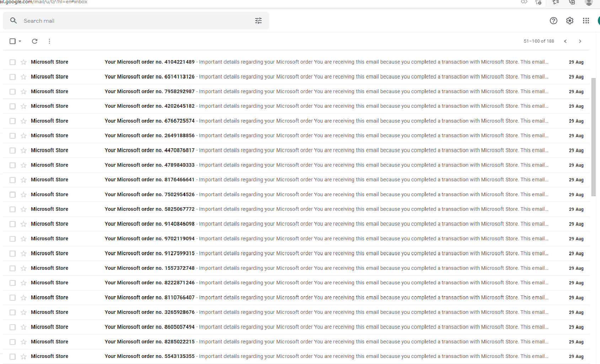The image size is (600, 364).
Task: Star the email for order 9140846098
Action: (23, 224)
